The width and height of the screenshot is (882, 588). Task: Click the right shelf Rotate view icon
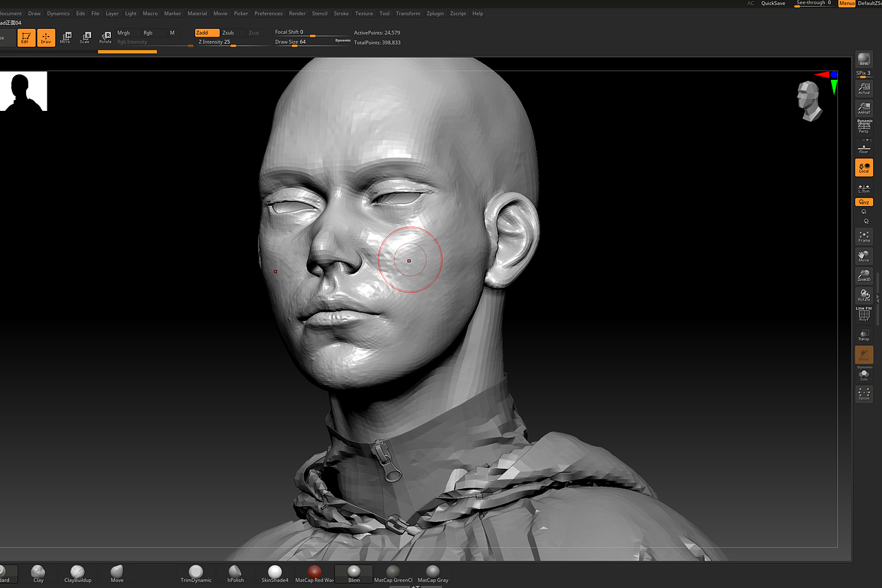pyautogui.click(x=864, y=295)
